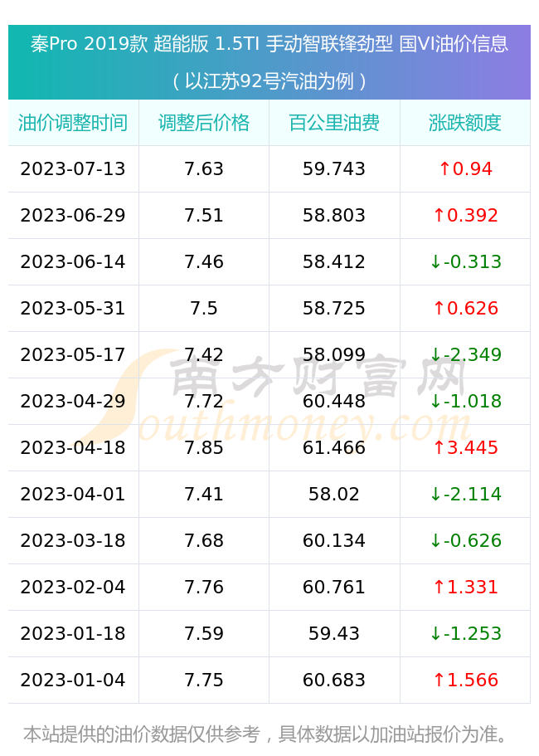Click fuel cost cell 58.02
The height and width of the screenshot is (756, 539).
pyautogui.click(x=334, y=495)
